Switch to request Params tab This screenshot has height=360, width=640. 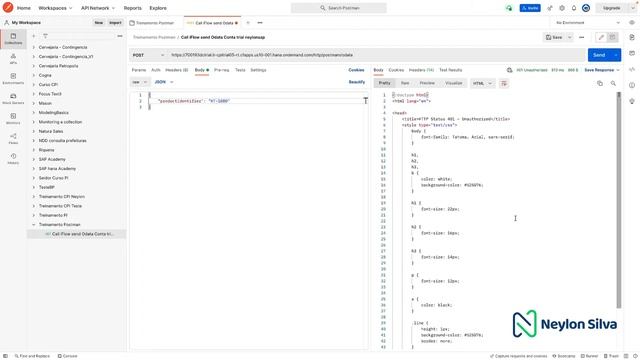[139, 70]
